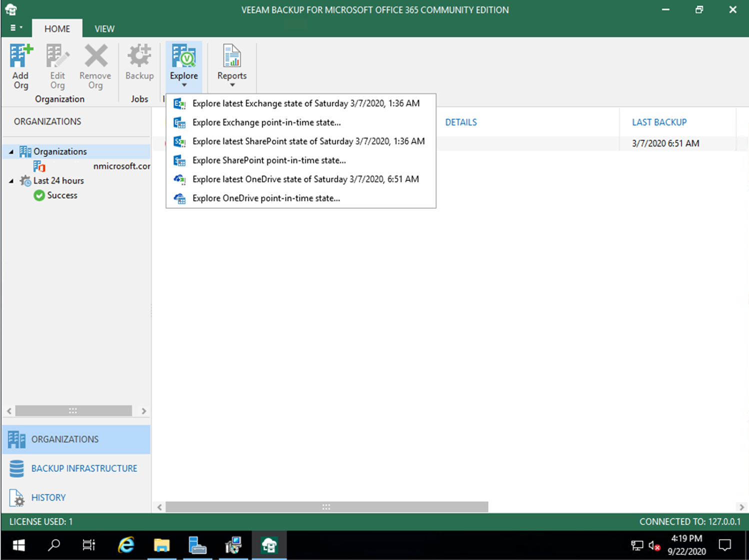Open the Windows Start menu
749x560 pixels.
coord(18,545)
